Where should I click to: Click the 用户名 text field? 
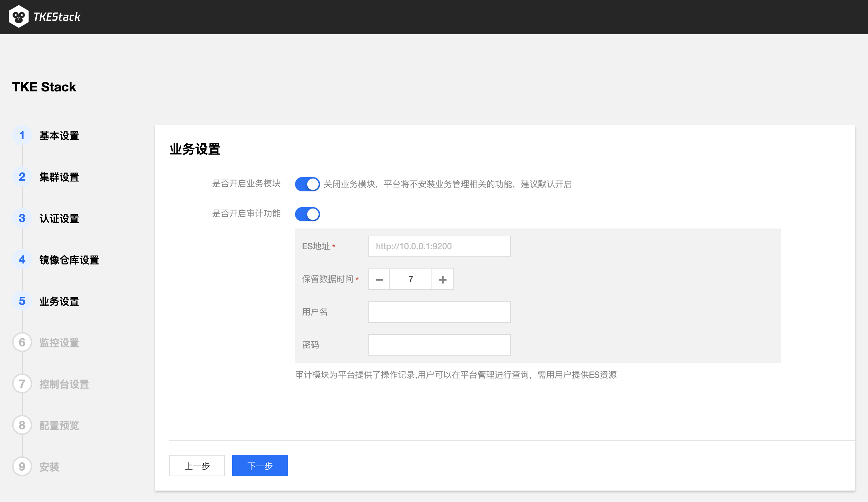[439, 312]
